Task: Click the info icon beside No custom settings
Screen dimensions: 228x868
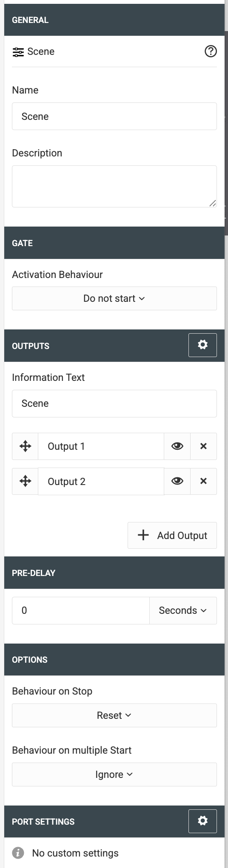Action: coord(18,853)
